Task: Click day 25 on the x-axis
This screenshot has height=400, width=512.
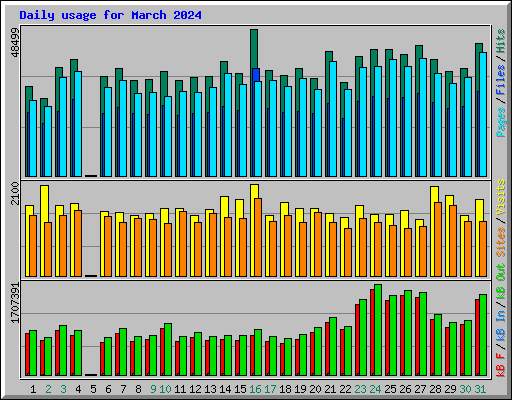Action: coord(390,389)
